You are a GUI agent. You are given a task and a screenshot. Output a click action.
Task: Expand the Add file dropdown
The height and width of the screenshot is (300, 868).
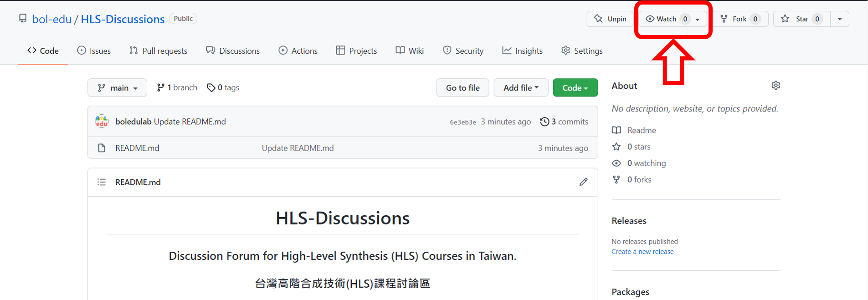(521, 87)
